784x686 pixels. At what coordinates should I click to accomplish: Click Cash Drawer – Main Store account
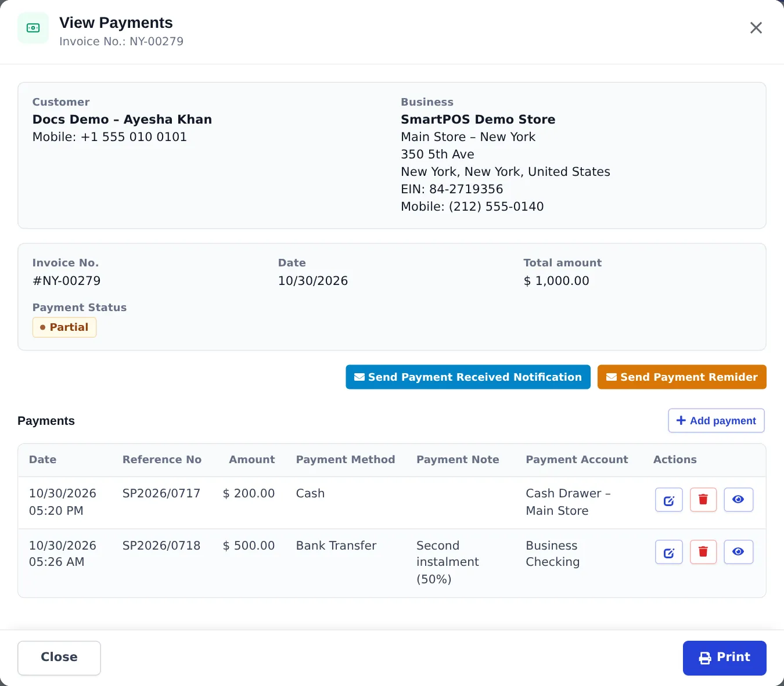(568, 502)
